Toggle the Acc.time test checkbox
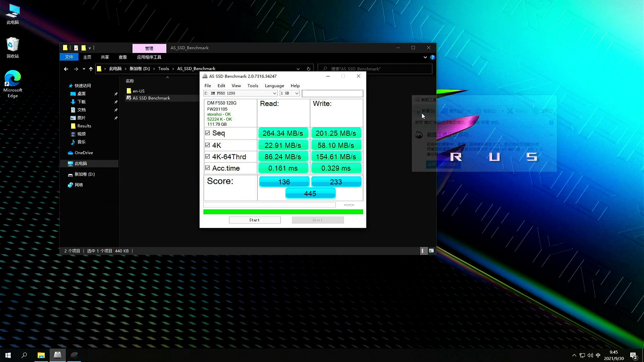Screen dimensions: 644x362 pos(207,168)
